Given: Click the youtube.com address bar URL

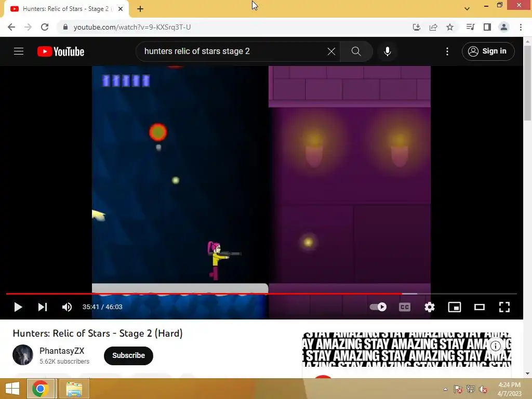Looking at the screenshot, I should click(132, 27).
